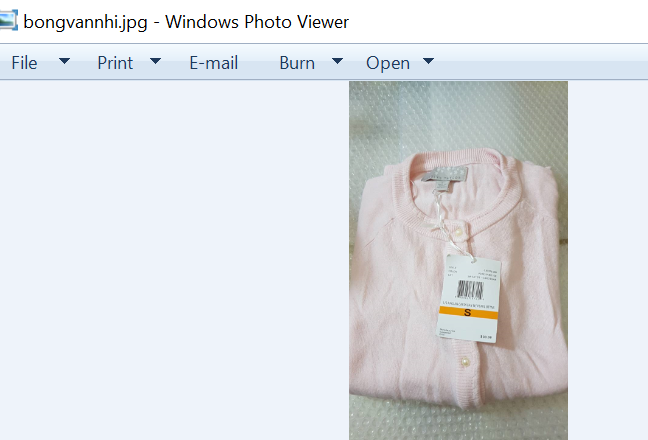
Task: Click the price at bottom of tag
Action: pos(486,340)
